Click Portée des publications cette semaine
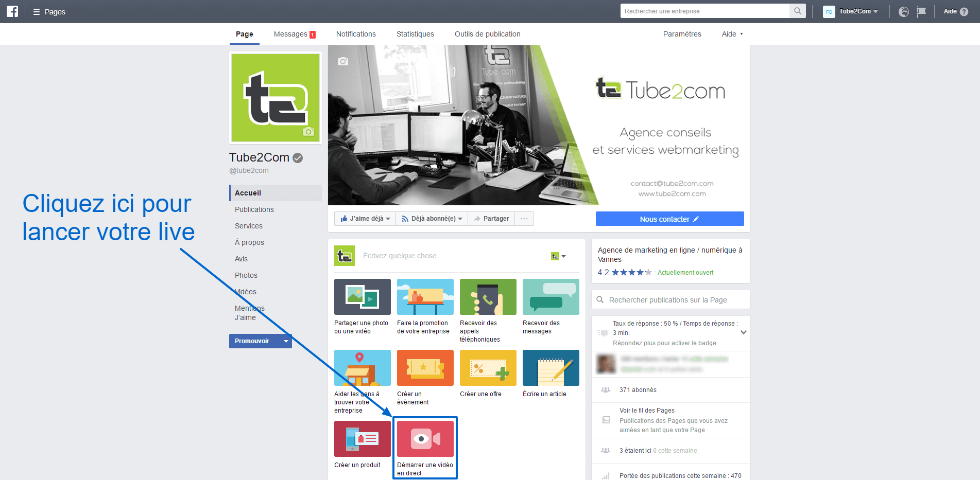This screenshot has height=480, width=980. coord(680,476)
